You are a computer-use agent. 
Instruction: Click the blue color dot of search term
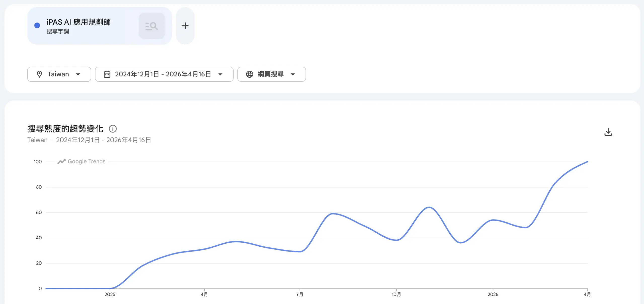[37, 25]
